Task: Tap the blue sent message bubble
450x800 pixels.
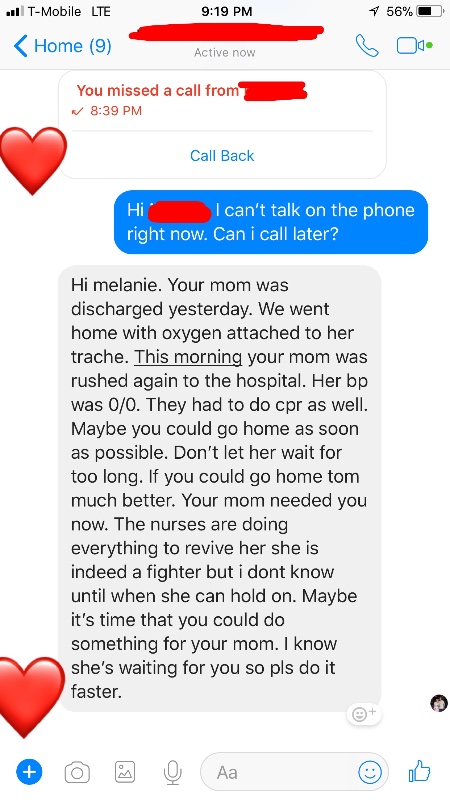Action: coord(271,222)
